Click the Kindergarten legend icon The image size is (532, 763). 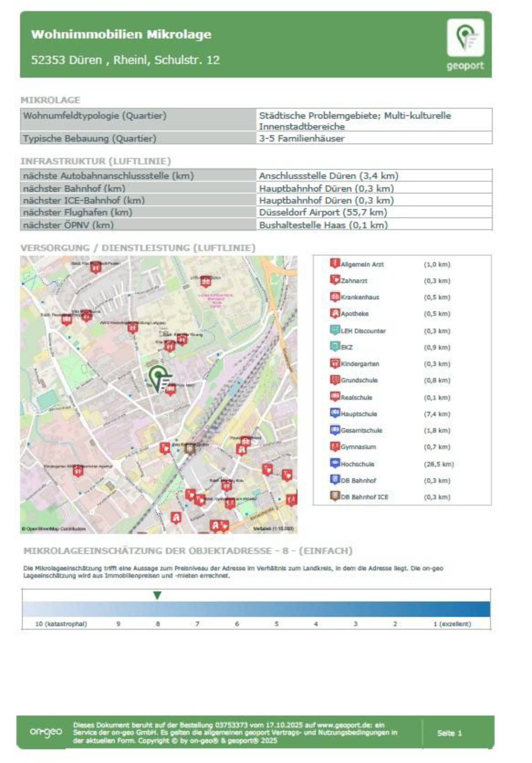click(335, 363)
